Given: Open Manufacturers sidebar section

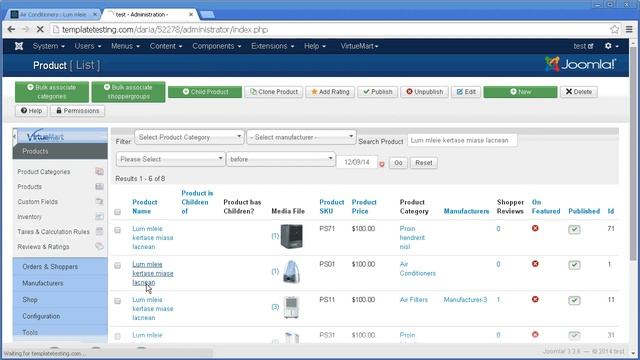Looking at the screenshot, I should tap(60, 283).
